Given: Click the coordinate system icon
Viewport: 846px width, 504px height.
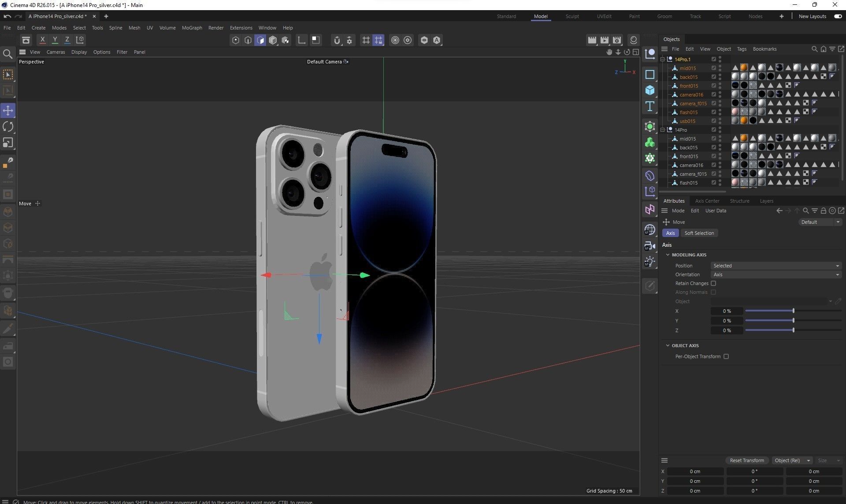Looking at the screenshot, I should click(80, 40).
